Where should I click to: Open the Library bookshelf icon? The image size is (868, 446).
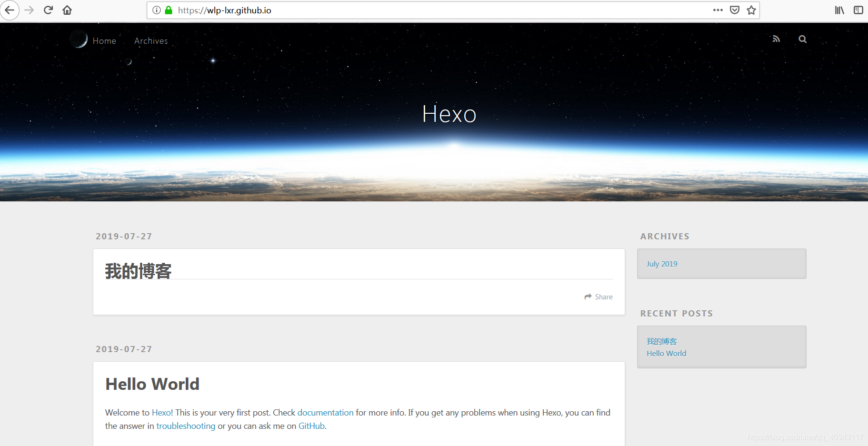(x=839, y=10)
